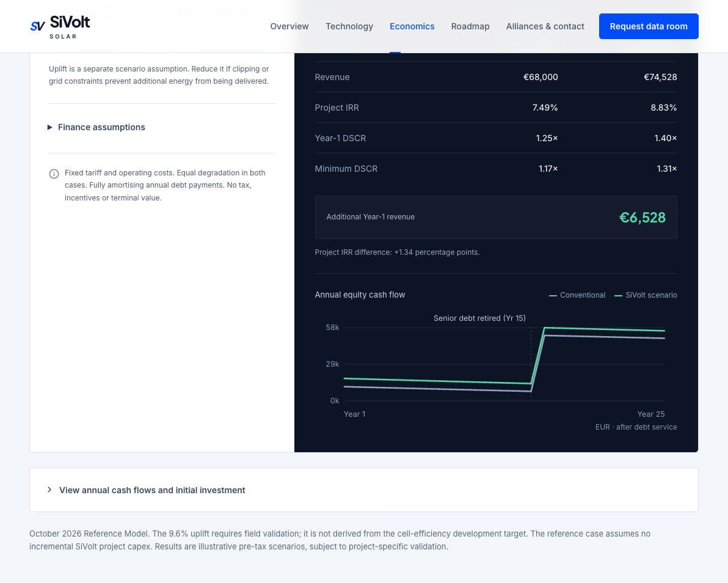728x583 pixels.
Task: Open the Overview nav item
Action: click(289, 26)
